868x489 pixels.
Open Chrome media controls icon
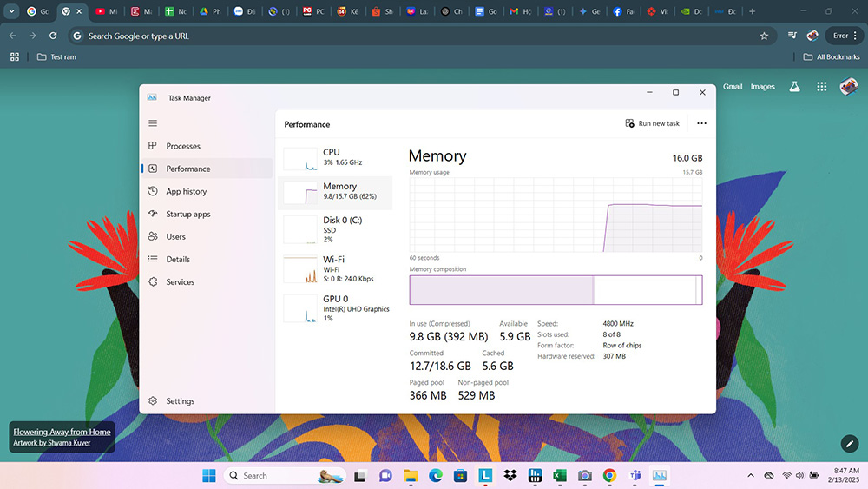pyautogui.click(x=792, y=36)
